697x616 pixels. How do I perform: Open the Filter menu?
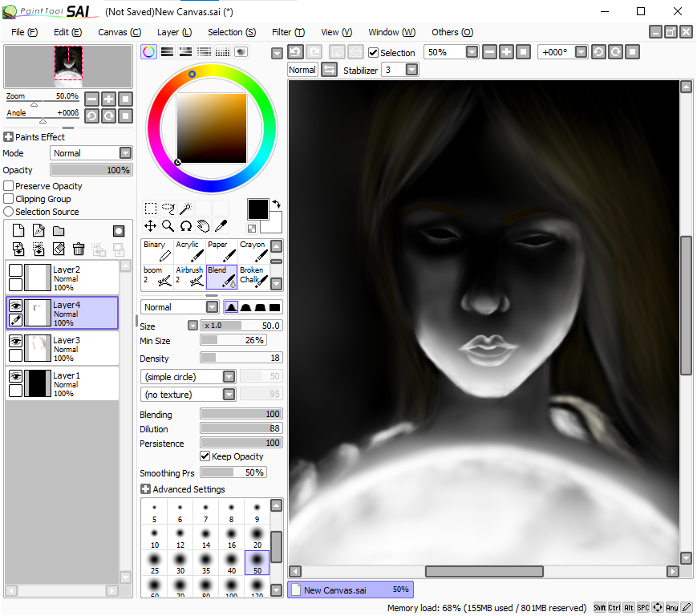tap(289, 32)
